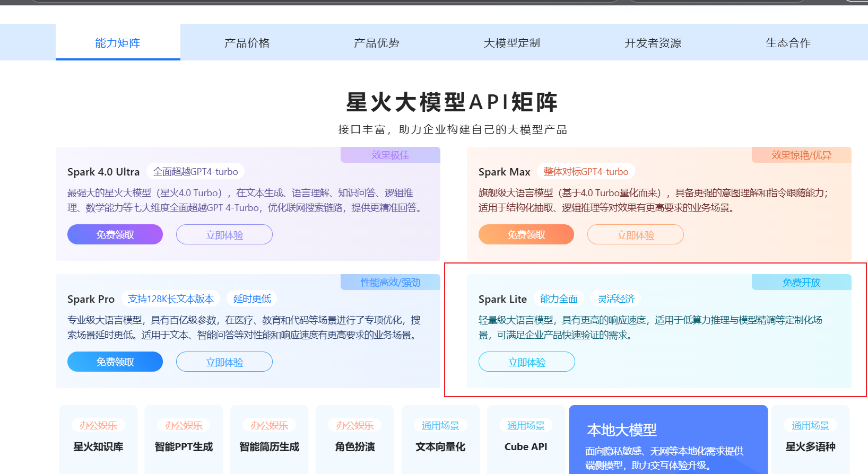
Task: Try Spark Max via 立即体验
Action: [636, 234]
